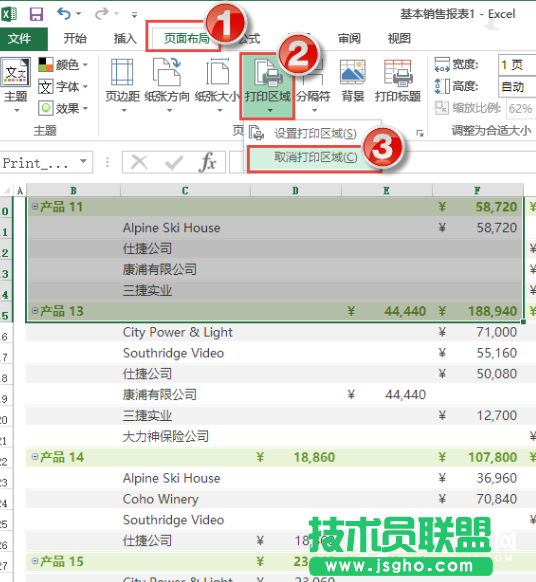Switch to the 插入 (Insert) tab

coord(125,38)
